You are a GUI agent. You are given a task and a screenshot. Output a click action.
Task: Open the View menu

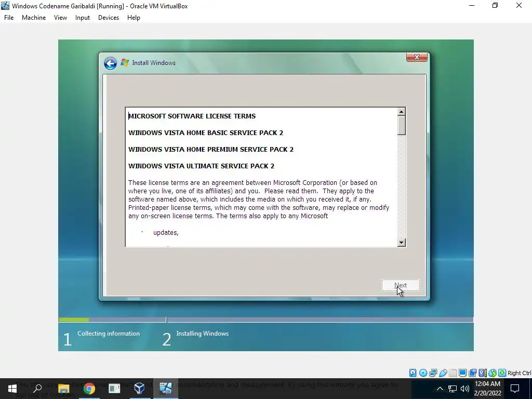60,18
